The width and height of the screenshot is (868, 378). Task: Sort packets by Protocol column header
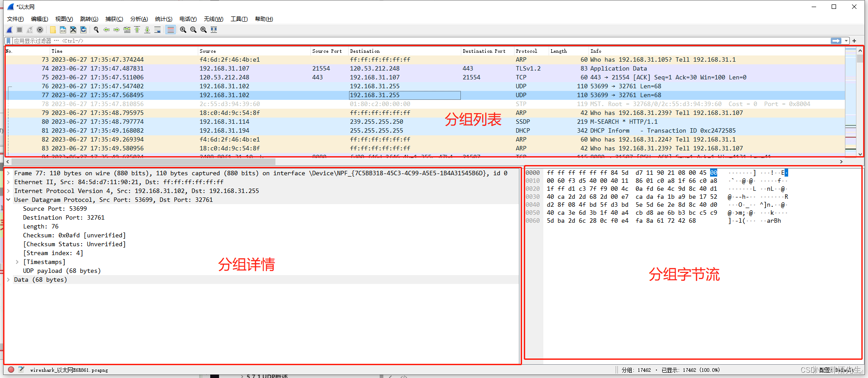[531, 51]
